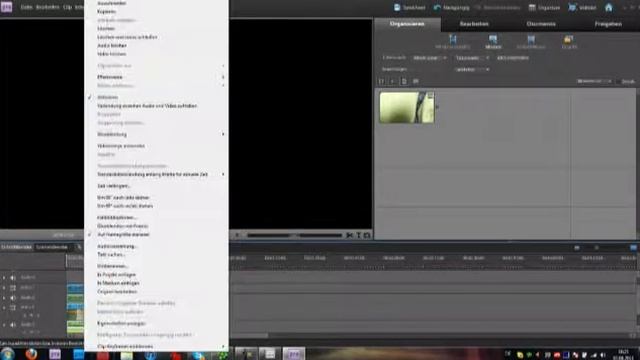
Task: Toggle the checked Aktivieren menu entry
Action: point(107,97)
